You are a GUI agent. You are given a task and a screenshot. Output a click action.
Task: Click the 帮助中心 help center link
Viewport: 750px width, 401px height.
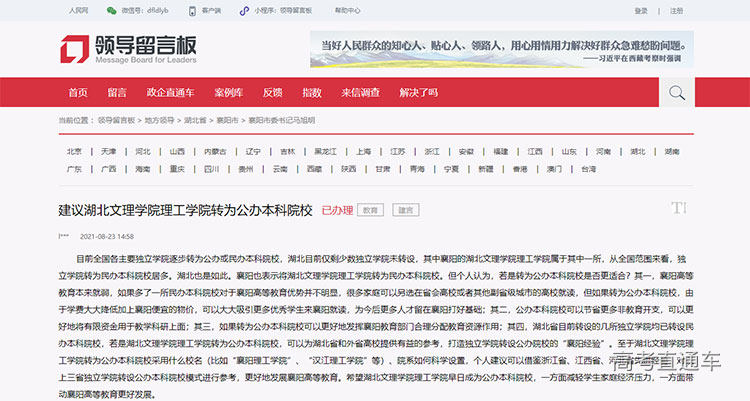pos(347,10)
